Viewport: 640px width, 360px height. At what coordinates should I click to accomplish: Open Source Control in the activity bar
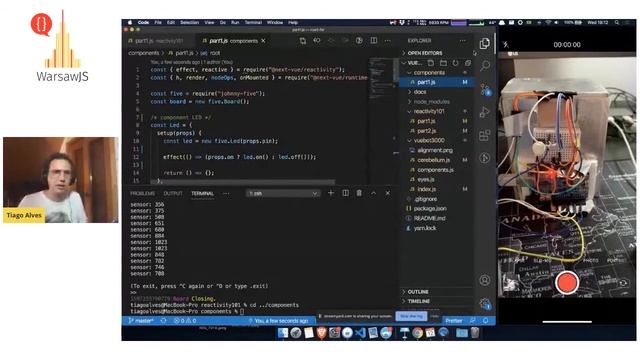[x=485, y=89]
